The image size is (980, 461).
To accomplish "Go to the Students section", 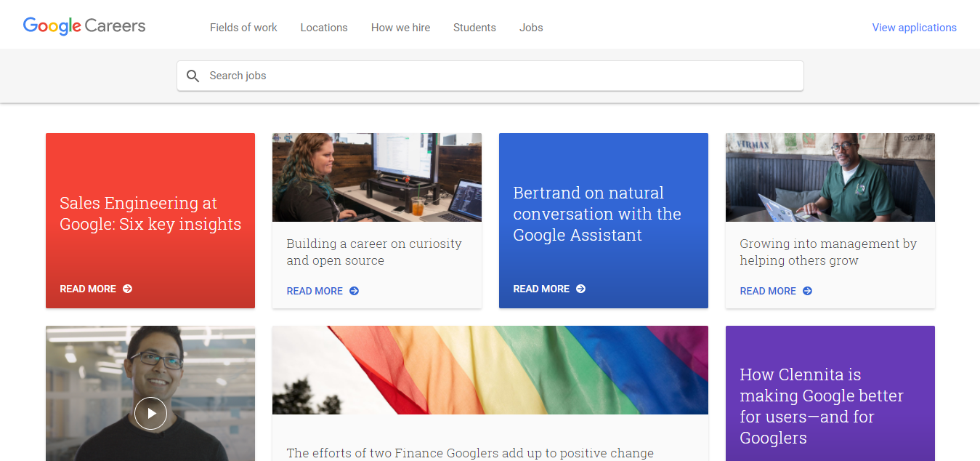I will pos(474,28).
